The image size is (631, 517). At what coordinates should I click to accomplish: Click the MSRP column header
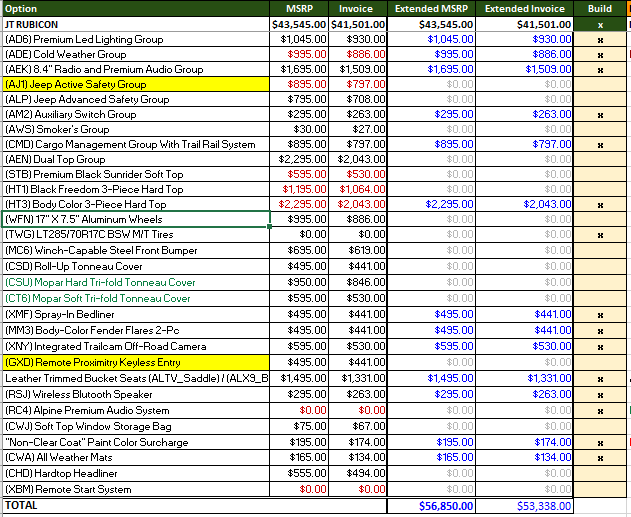pyautogui.click(x=299, y=8)
